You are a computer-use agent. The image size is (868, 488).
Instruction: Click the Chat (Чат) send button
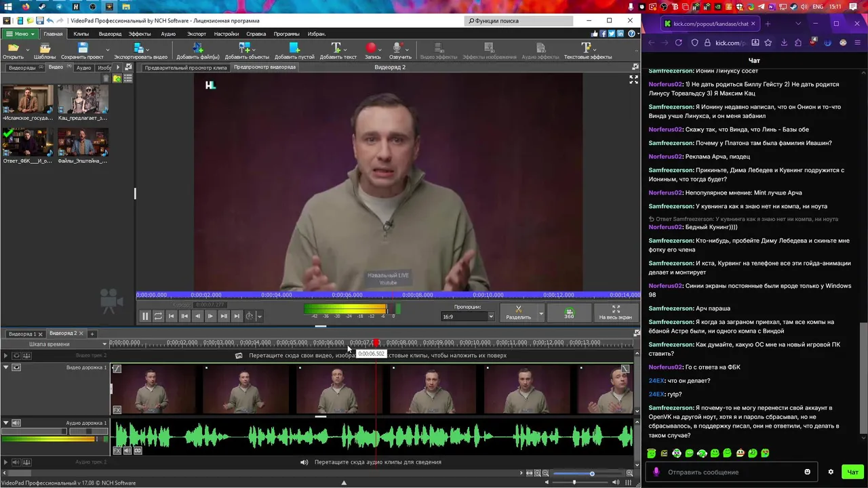(852, 472)
